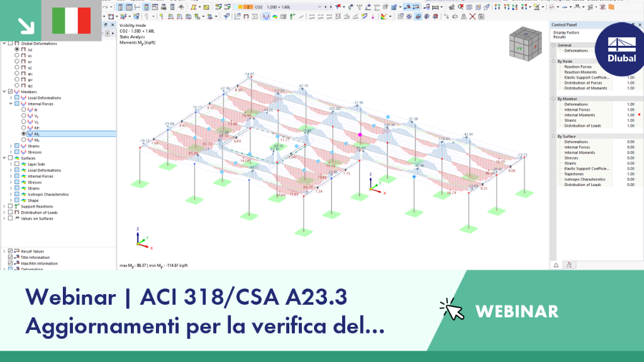Image resolution: width=644 pixels, height=362 pixels.
Task: Click the Isotropic Characteristics tree item
Action: point(48,194)
